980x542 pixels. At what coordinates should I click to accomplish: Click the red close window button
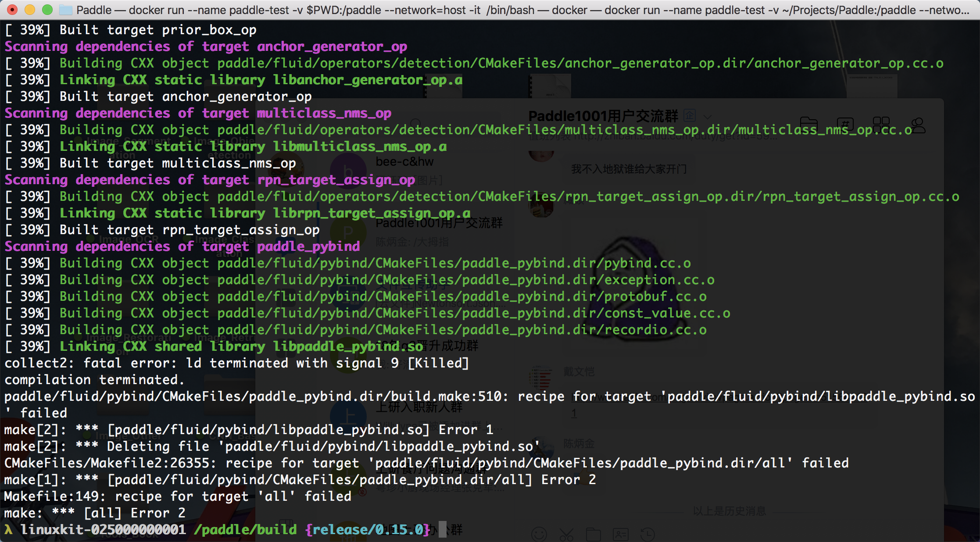coord(12,10)
